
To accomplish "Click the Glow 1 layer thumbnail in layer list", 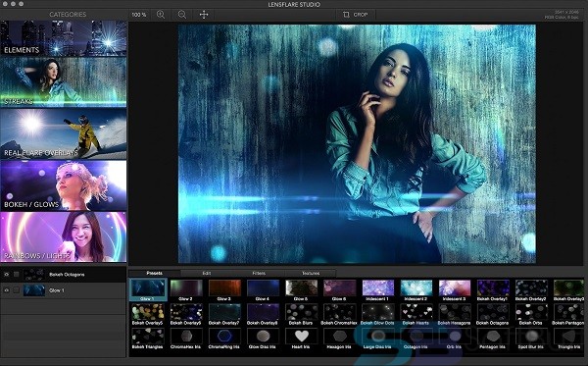I will pyautogui.click(x=33, y=290).
